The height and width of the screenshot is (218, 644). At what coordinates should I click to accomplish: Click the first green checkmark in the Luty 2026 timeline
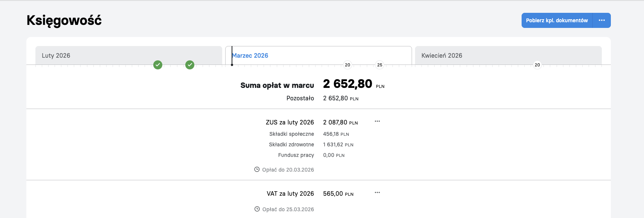pos(158,65)
